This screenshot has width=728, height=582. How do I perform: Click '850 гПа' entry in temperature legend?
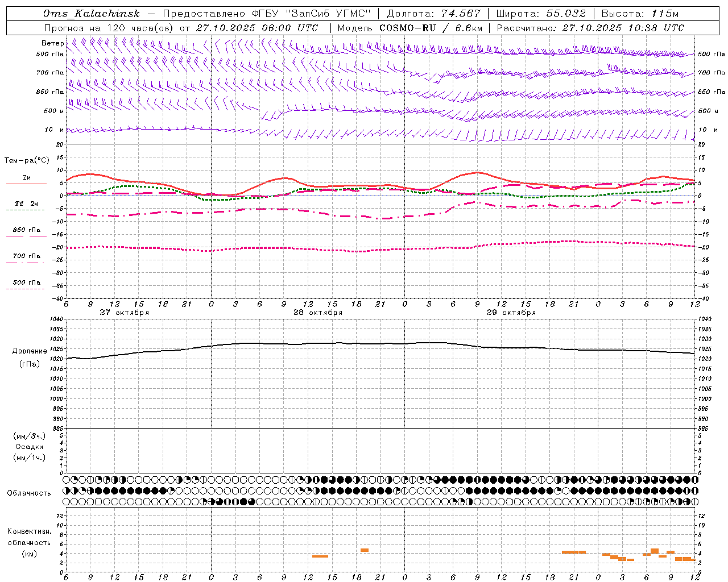point(26,230)
